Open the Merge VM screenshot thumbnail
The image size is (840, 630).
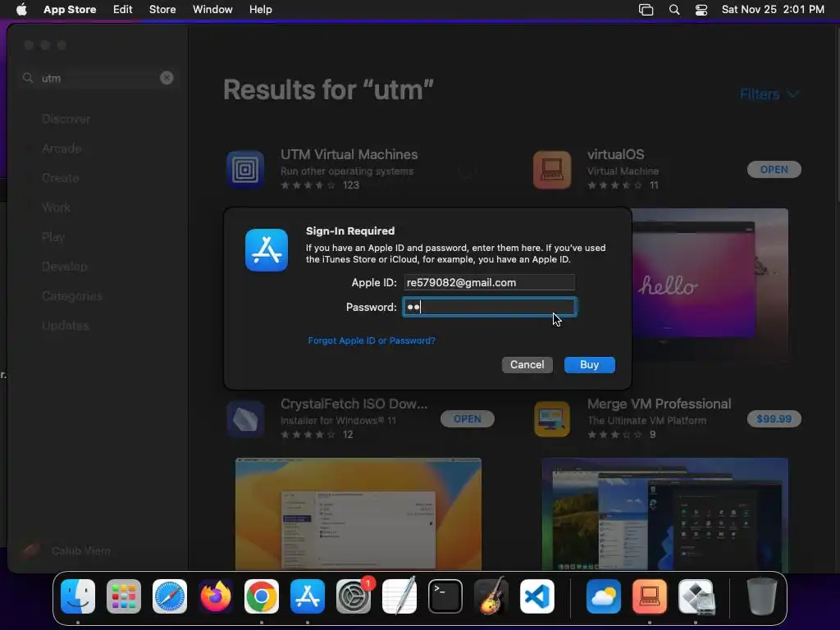664,514
